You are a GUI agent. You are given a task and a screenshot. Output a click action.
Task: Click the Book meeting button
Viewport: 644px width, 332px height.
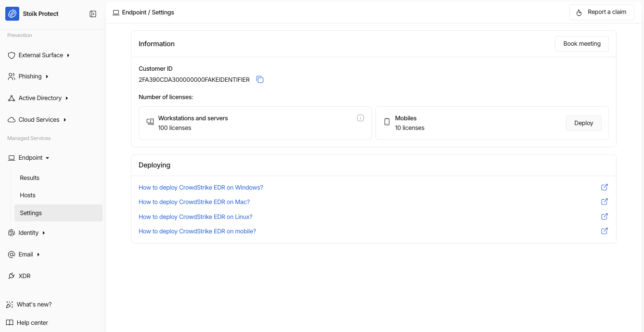click(581, 44)
